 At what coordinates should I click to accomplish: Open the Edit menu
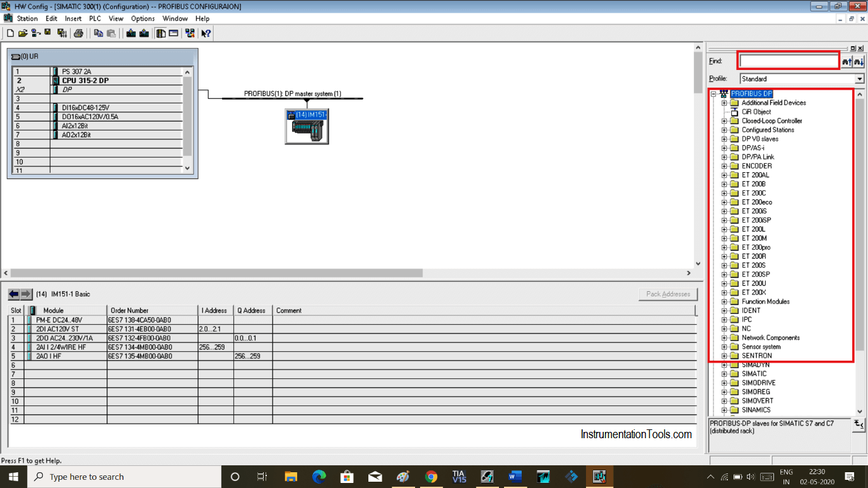pyautogui.click(x=51, y=18)
